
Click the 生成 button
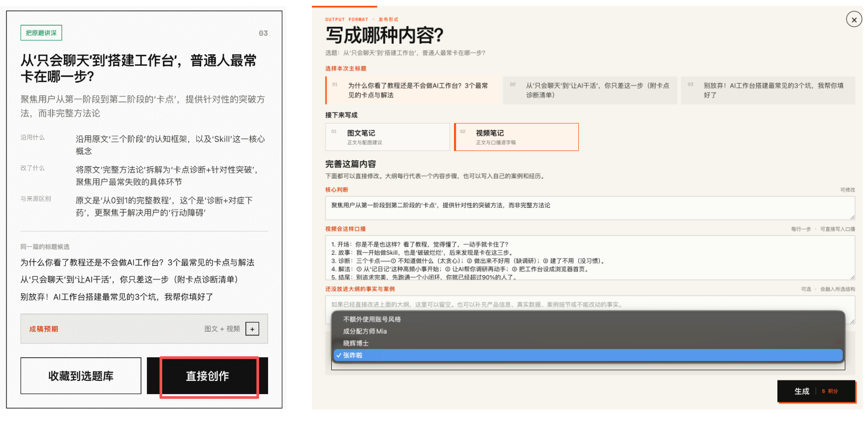[x=816, y=391]
